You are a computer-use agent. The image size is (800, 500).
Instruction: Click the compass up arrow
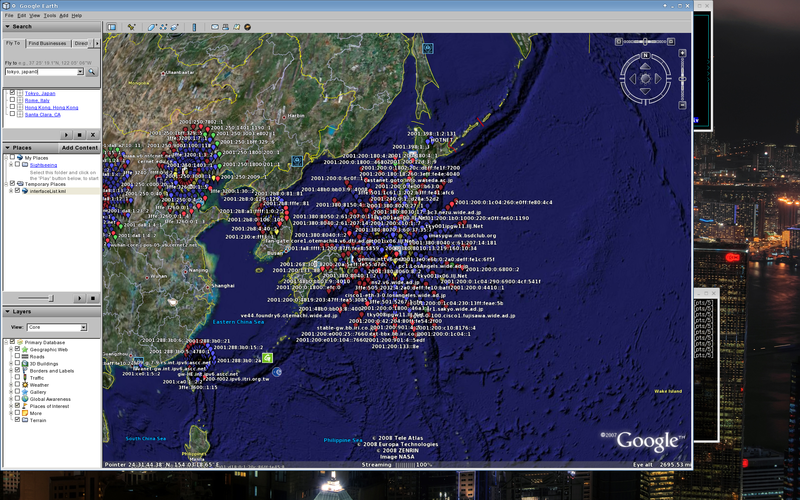[645, 66]
